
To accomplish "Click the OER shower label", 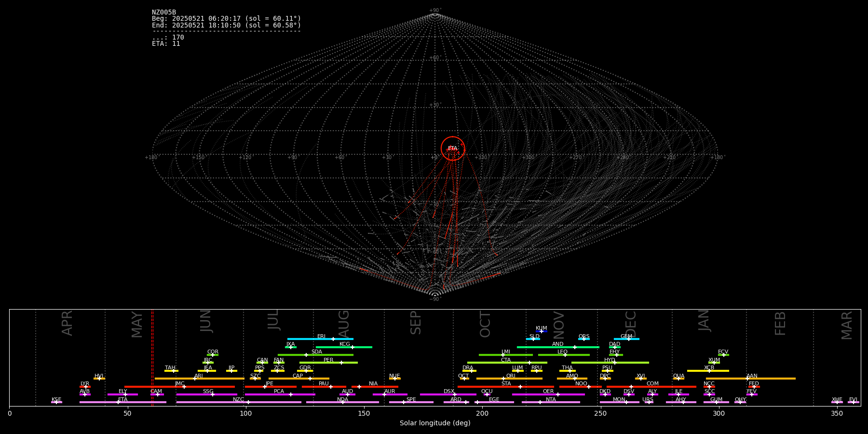I will coord(548,392).
